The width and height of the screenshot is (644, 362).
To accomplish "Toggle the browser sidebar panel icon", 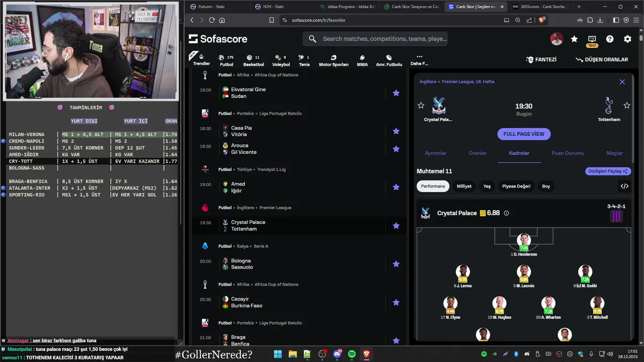I will click(x=616, y=20).
